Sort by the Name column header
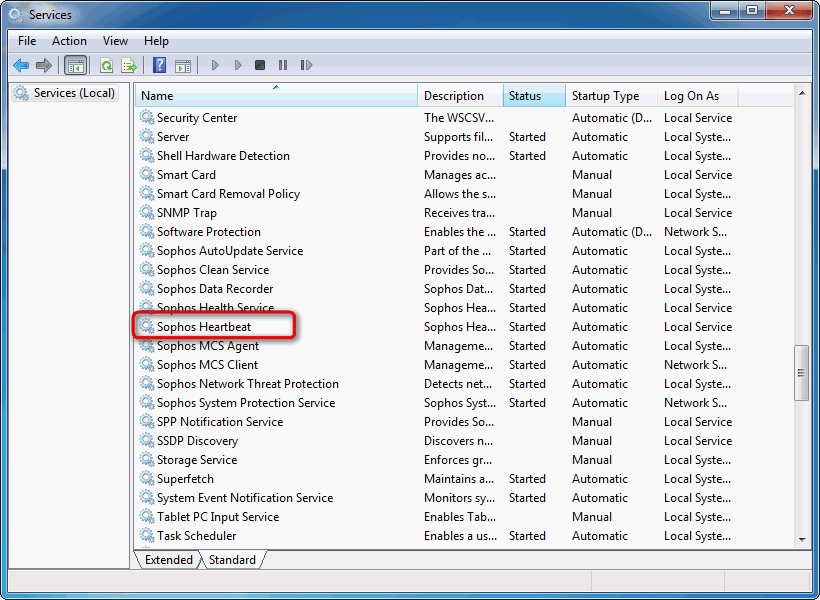Viewport: 820px width, 600px height. click(276, 96)
